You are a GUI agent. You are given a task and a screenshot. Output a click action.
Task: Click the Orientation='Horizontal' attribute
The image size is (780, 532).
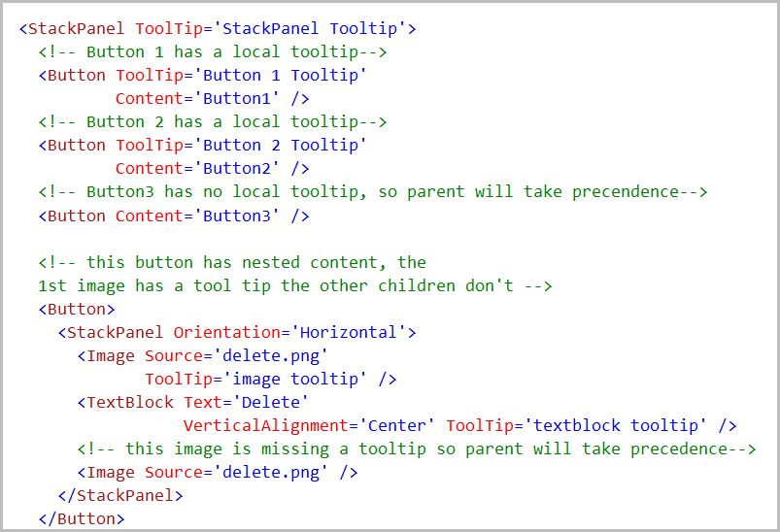coord(290,332)
